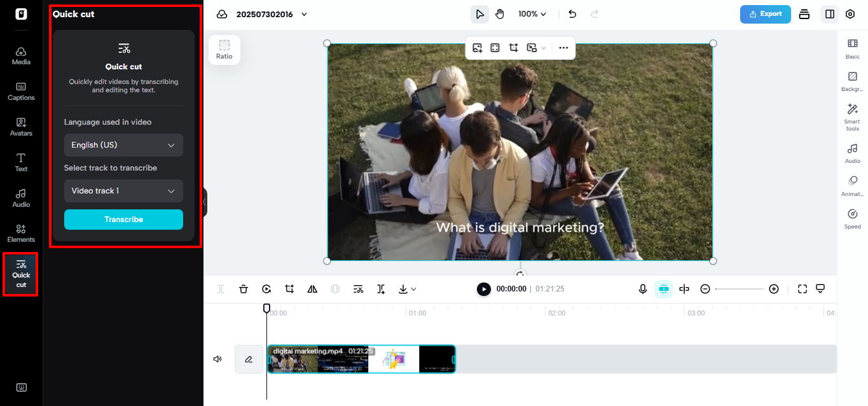
Task: Mute the video track audio
Action: [x=217, y=359]
